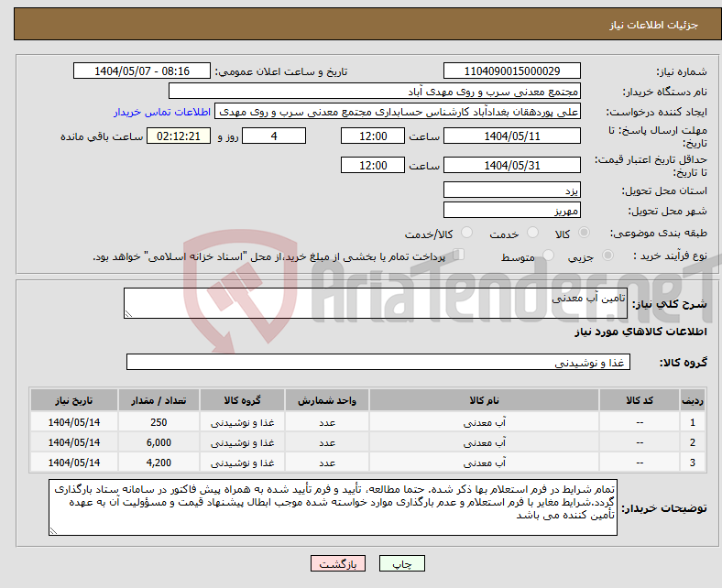Screen dimensions: 722x588
Task: Click the بازگشت (back) button
Action: [x=337, y=563]
